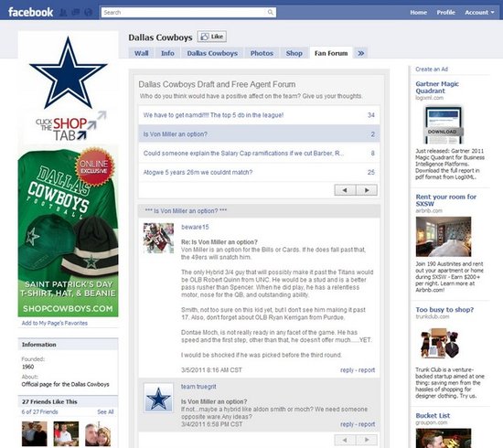
Task: Like the Dallas Cowboys page
Action: pyautogui.click(x=212, y=37)
